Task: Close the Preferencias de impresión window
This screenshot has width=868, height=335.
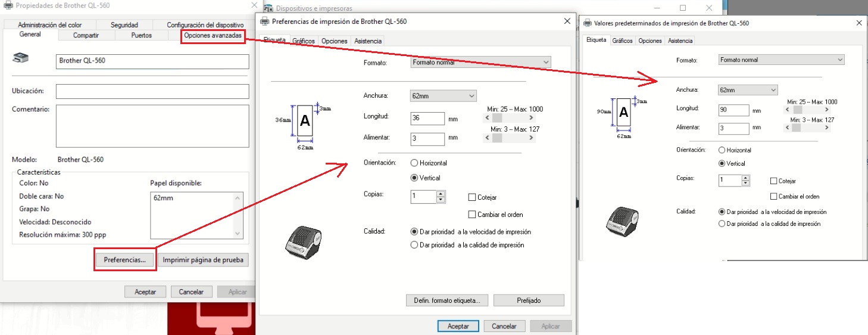Action: (x=567, y=21)
